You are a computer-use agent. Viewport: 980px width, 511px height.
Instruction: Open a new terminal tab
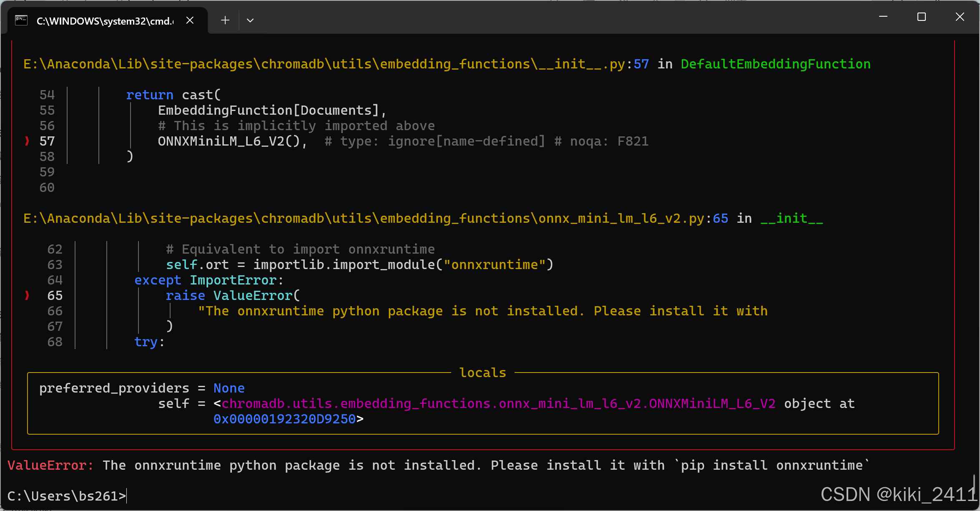(x=225, y=20)
